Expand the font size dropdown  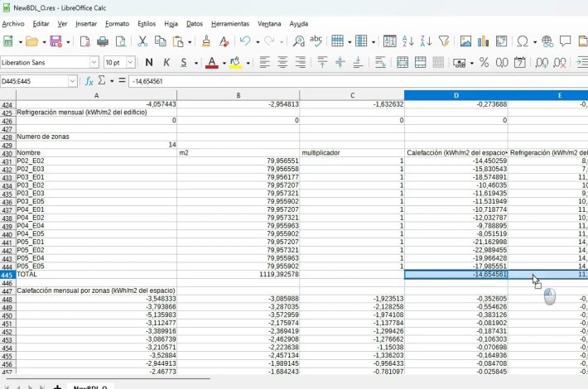tap(129, 62)
